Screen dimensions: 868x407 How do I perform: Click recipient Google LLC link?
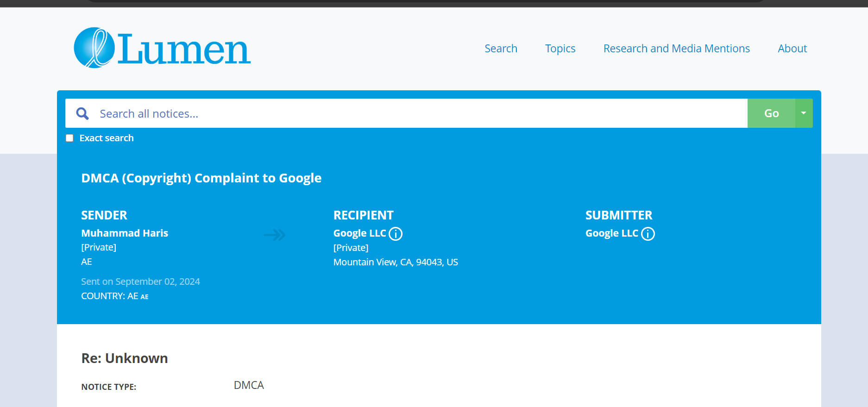(360, 233)
